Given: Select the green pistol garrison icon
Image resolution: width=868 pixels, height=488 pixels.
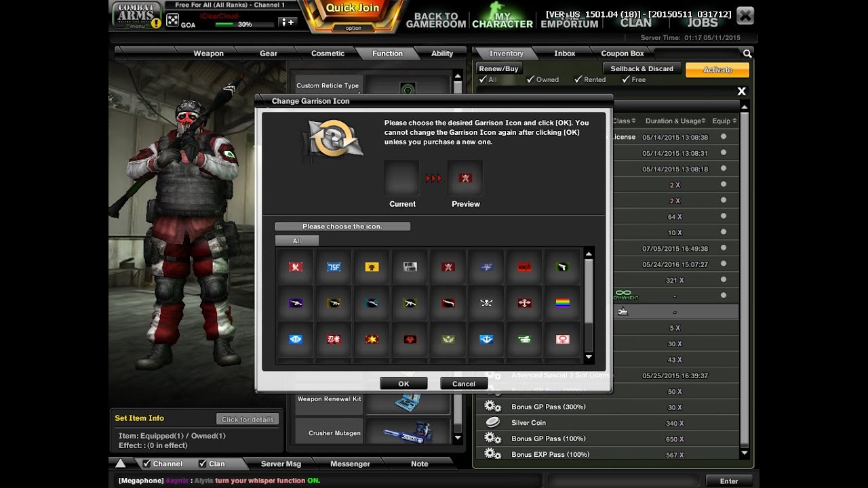Looking at the screenshot, I should click(x=562, y=267).
